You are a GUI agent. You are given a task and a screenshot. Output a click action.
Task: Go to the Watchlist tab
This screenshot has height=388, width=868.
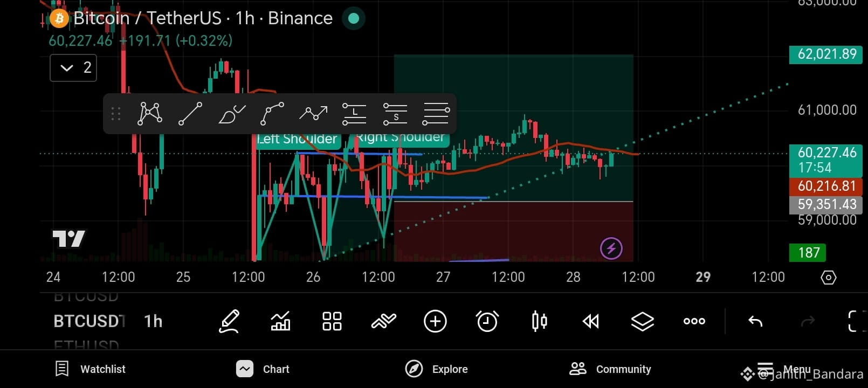click(91, 369)
